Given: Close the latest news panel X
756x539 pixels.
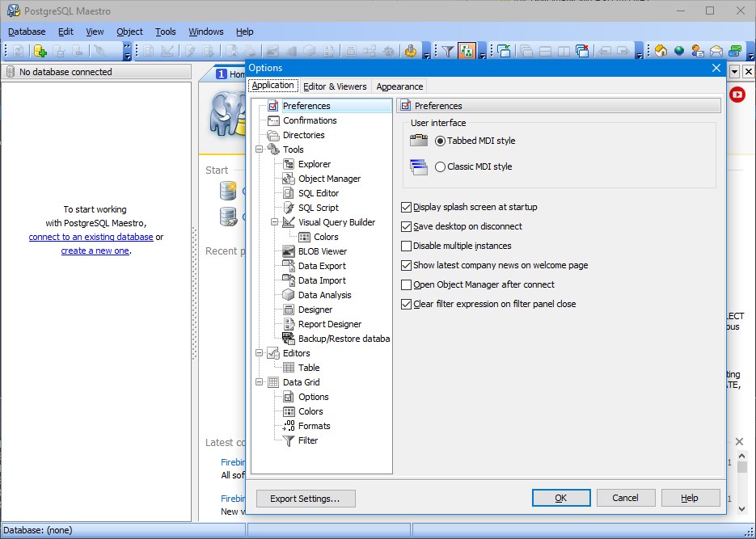Looking at the screenshot, I should point(739,442).
